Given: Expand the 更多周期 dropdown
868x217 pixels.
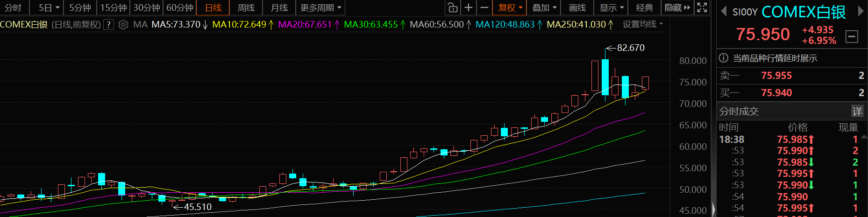Looking at the screenshot, I should click(320, 7).
